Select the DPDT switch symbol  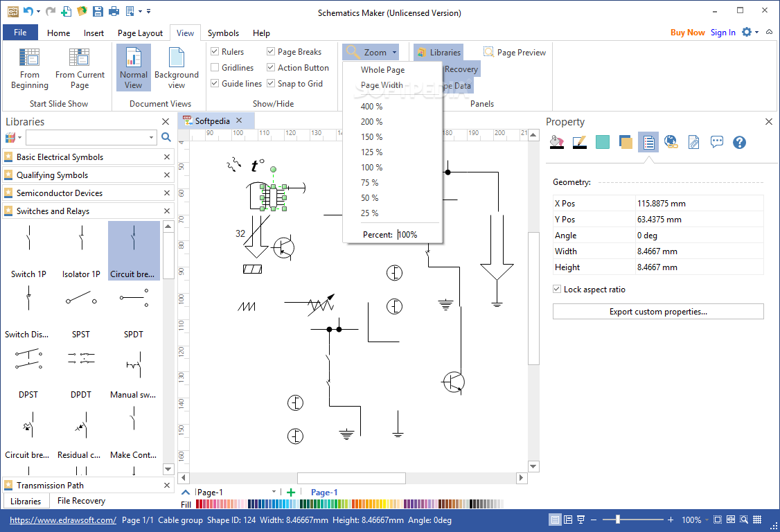pos(80,371)
